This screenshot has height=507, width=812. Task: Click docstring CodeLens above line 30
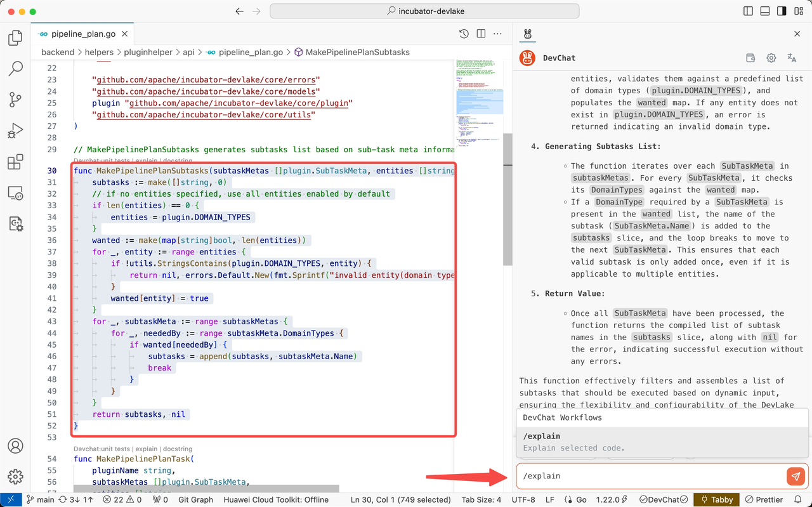coord(177,161)
